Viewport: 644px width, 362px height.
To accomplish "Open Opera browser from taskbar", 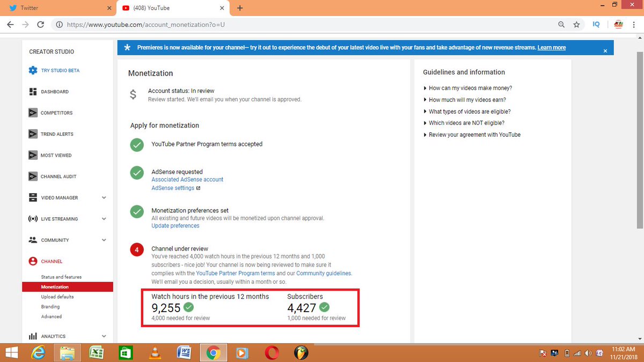I will pos(272,352).
